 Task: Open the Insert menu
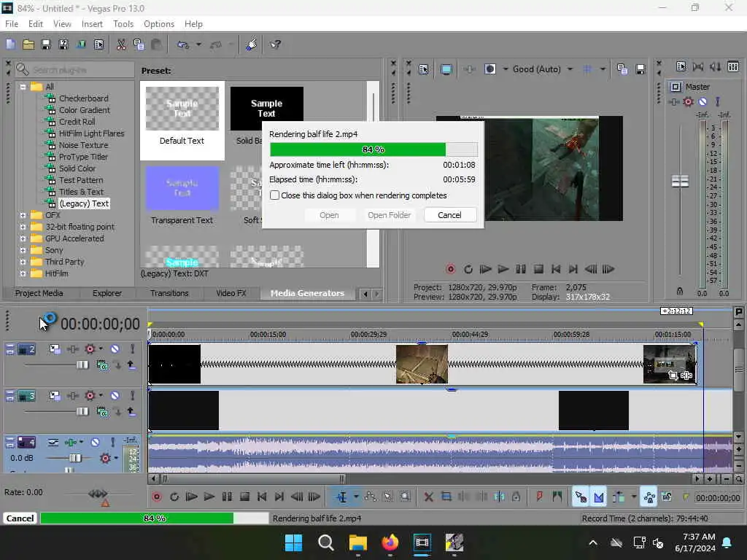point(92,24)
